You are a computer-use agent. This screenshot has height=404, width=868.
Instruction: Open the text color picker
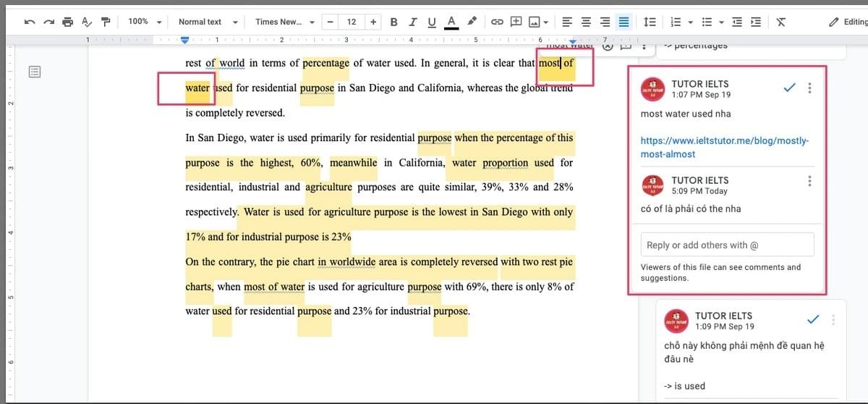tap(451, 22)
